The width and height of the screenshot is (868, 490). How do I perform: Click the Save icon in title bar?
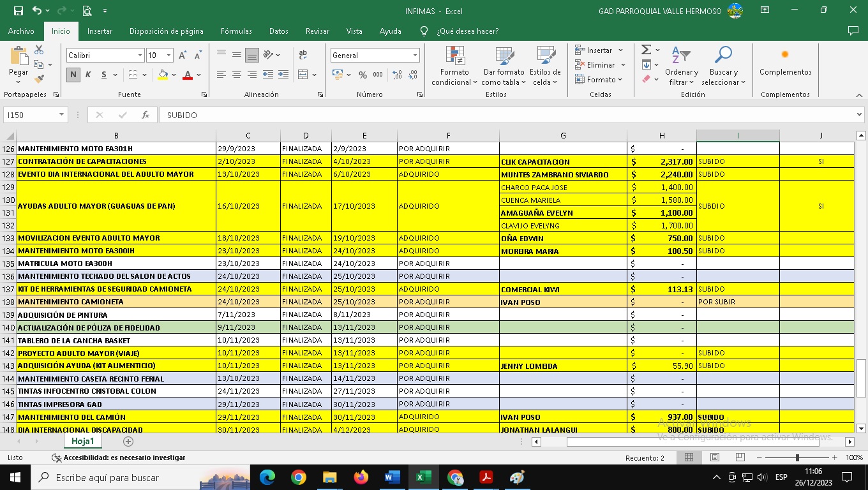click(x=18, y=11)
